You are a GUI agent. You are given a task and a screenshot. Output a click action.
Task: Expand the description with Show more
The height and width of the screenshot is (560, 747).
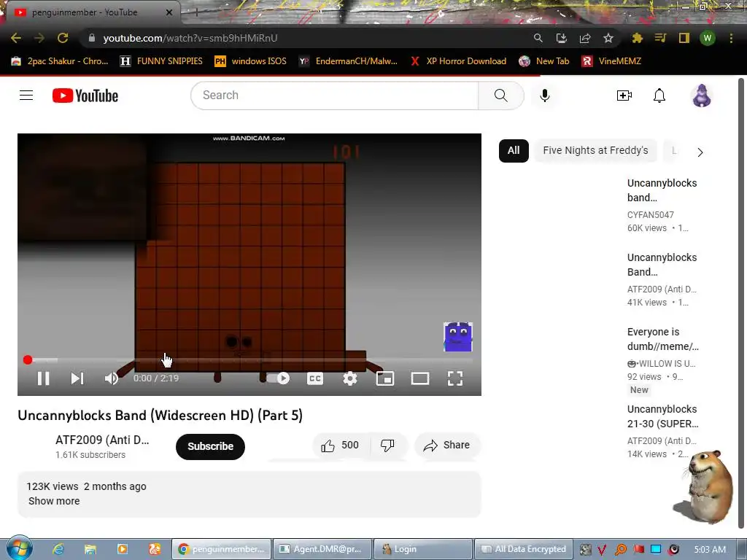(54, 501)
